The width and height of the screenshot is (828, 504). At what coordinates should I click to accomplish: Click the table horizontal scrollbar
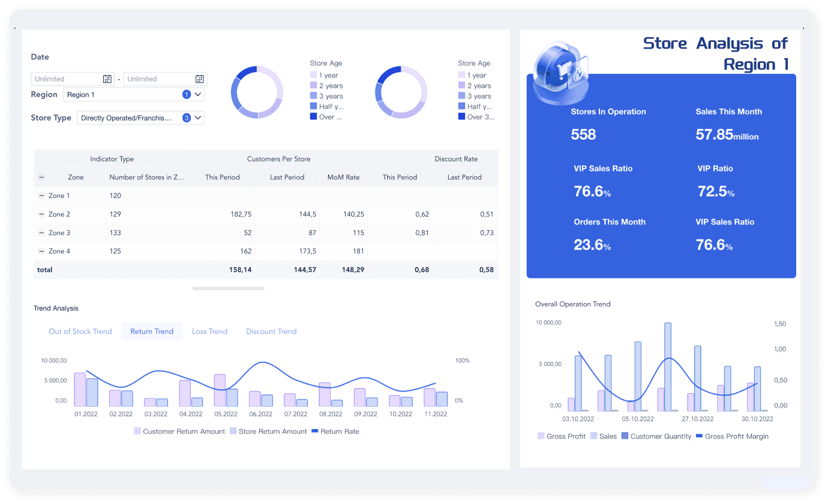pos(229,289)
